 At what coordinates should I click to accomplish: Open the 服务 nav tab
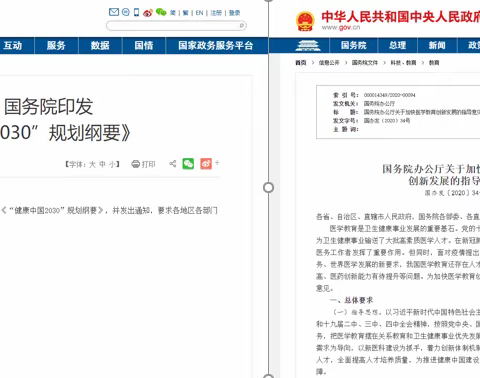point(56,46)
